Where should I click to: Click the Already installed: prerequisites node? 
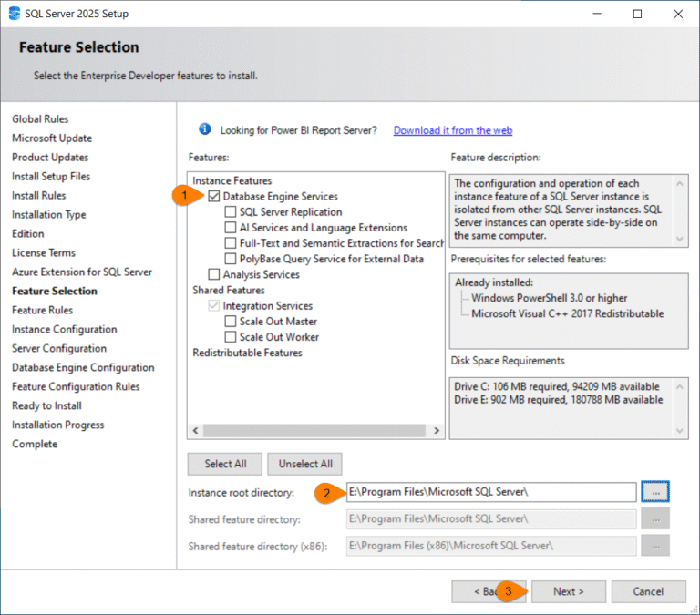coord(494,282)
